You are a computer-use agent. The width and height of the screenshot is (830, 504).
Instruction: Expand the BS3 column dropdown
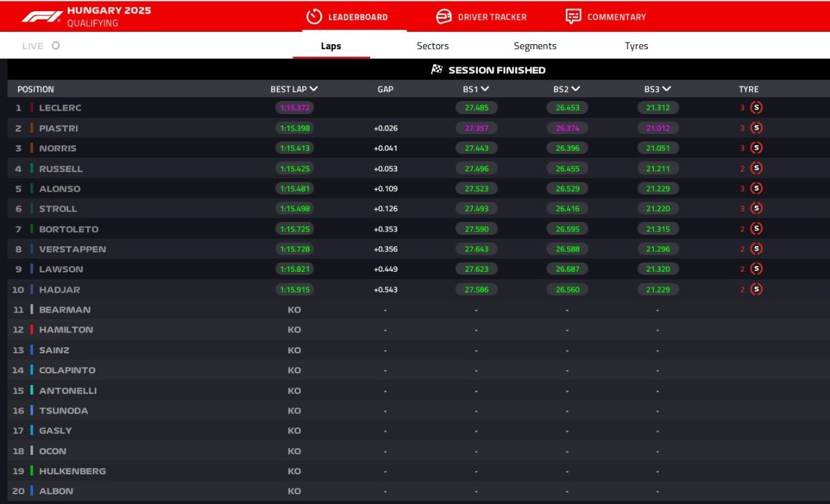point(667,89)
